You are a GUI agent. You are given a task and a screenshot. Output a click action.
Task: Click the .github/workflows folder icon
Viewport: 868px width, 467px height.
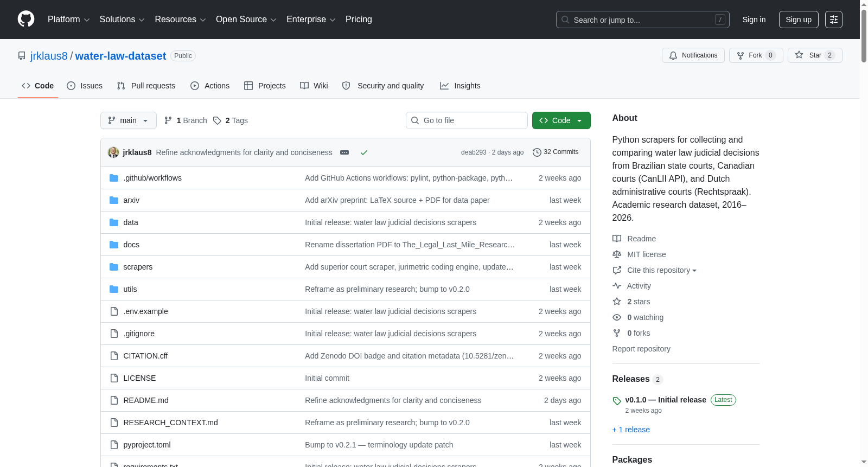pyautogui.click(x=114, y=178)
